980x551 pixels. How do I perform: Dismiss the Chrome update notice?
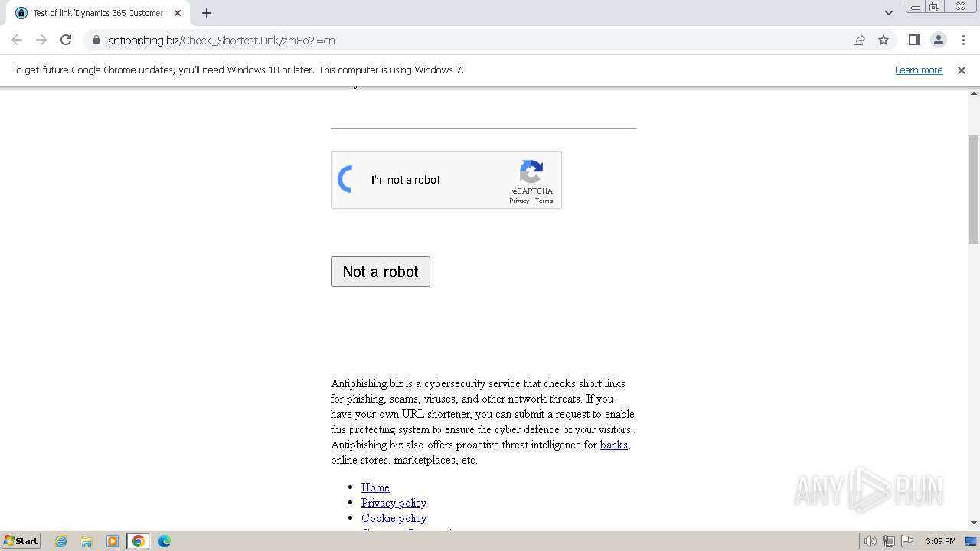962,70
